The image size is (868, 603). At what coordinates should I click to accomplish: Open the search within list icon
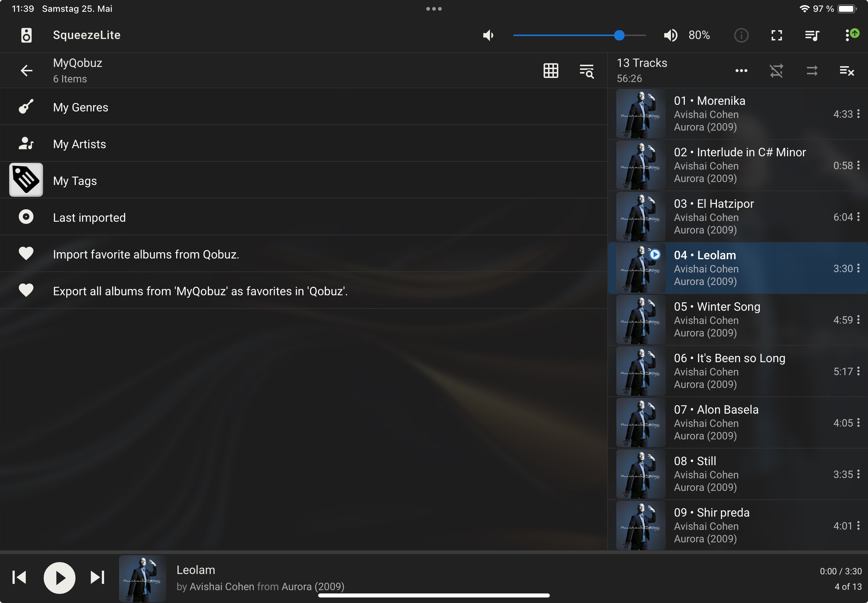(587, 71)
